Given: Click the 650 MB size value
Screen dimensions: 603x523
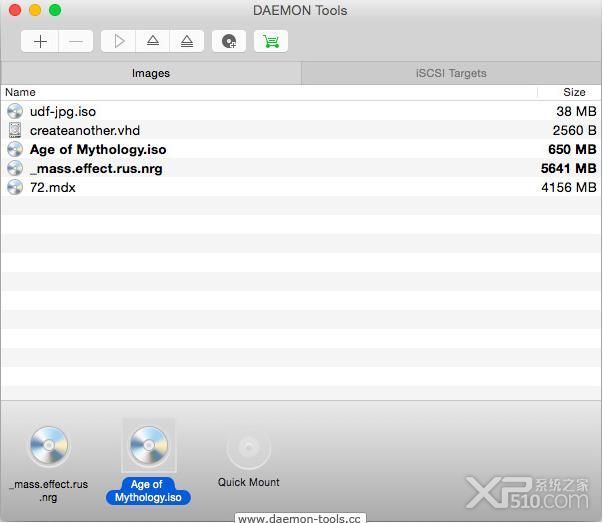Looking at the screenshot, I should tap(572, 149).
